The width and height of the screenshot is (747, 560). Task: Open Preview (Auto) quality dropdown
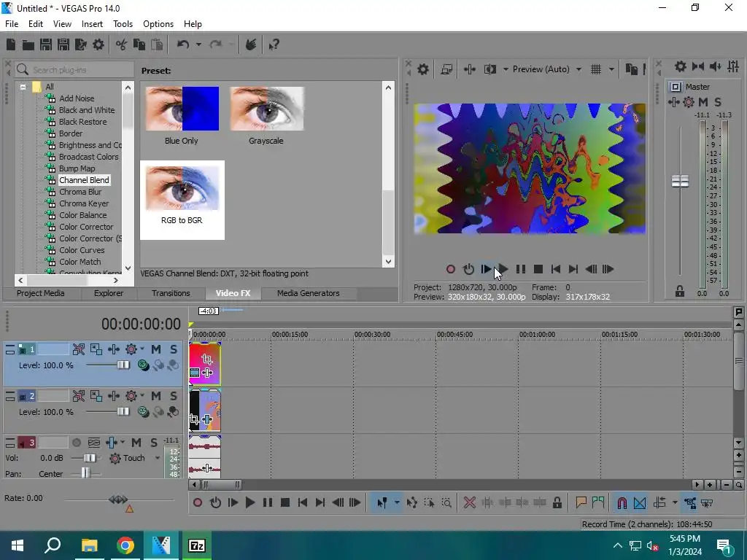578,69
